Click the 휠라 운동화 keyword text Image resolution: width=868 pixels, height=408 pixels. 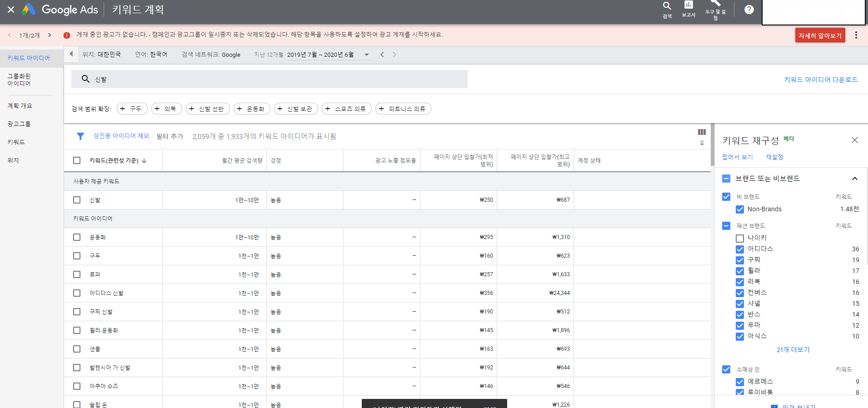click(104, 330)
